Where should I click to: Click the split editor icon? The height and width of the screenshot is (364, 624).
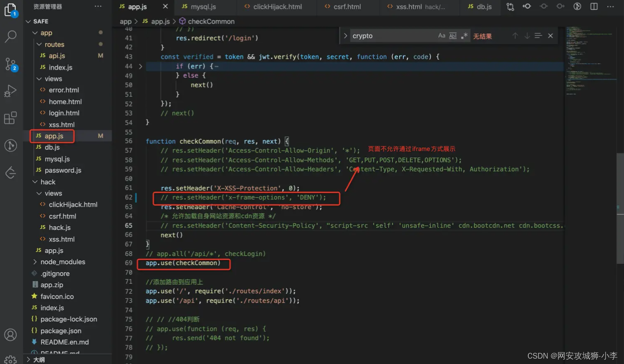[594, 7]
